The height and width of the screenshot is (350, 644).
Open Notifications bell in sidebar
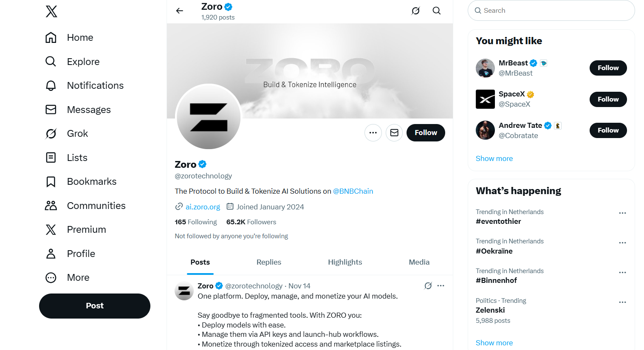51,86
